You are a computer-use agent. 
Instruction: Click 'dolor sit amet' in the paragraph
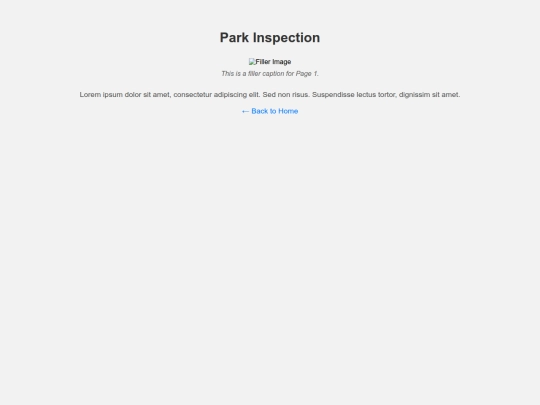tap(148, 95)
